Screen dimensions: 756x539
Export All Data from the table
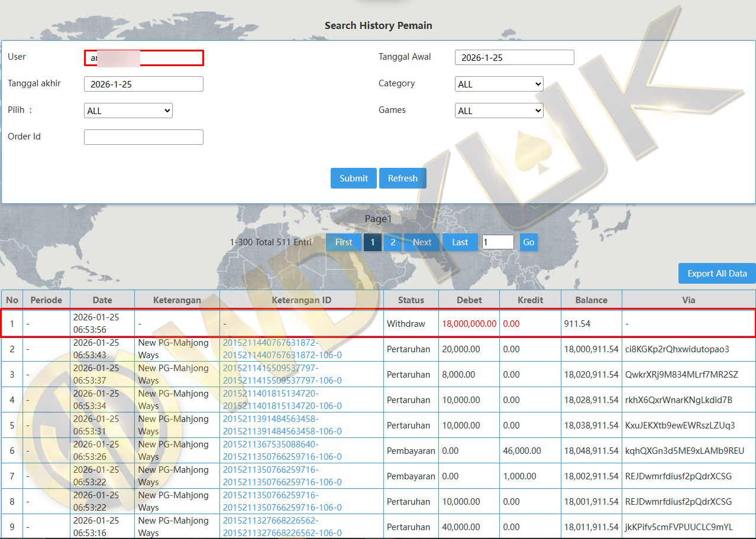(716, 274)
